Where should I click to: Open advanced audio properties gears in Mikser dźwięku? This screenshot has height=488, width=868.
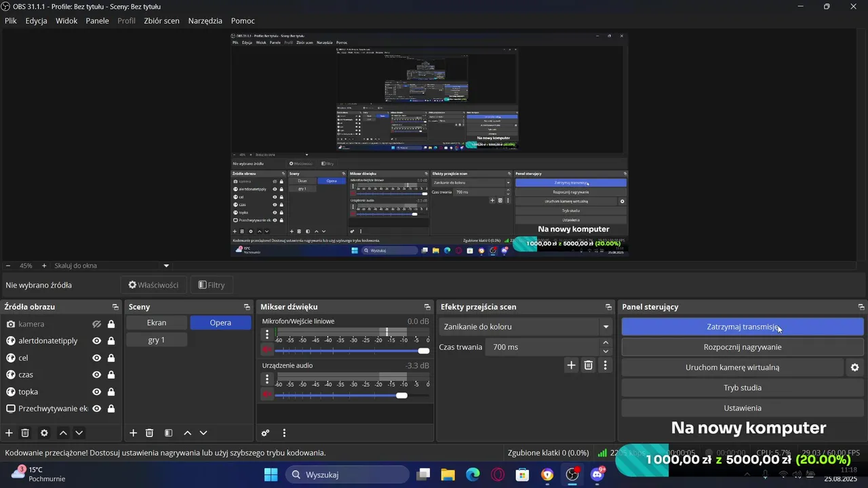click(x=265, y=432)
